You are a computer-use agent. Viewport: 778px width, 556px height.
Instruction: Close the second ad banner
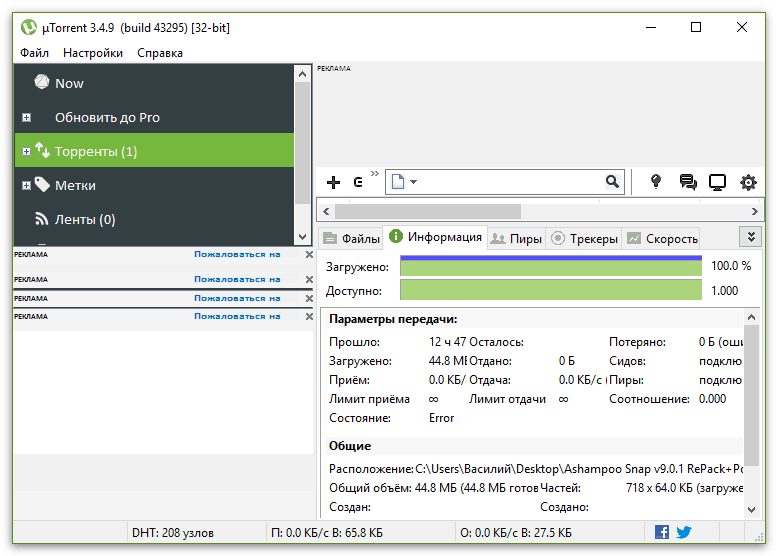pos(309,279)
